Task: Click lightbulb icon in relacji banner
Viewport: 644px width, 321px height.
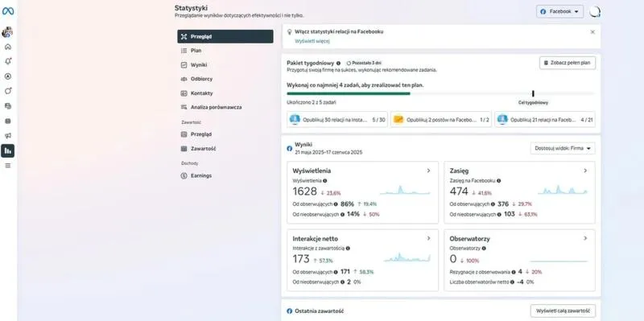Action: pos(289,31)
